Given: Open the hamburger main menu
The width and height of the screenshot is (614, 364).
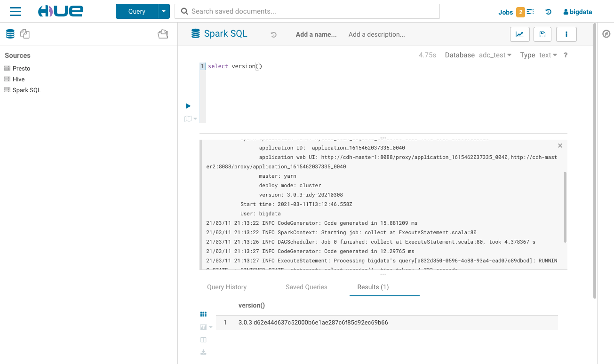Looking at the screenshot, I should (16, 11).
